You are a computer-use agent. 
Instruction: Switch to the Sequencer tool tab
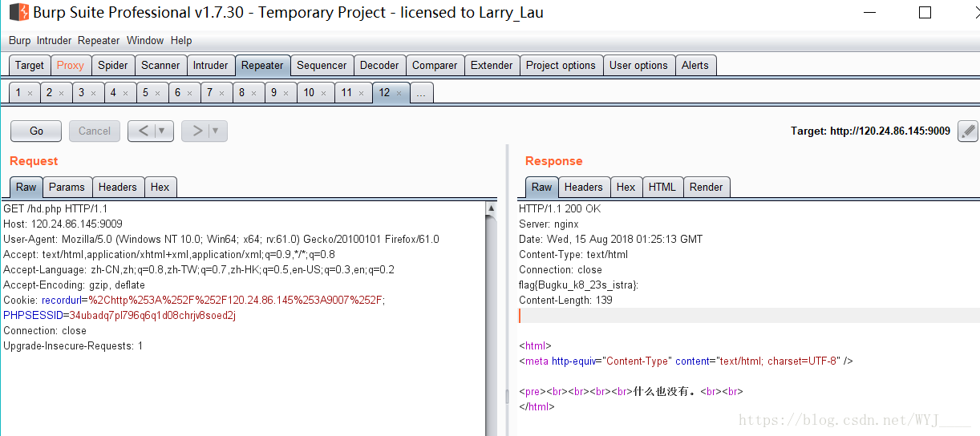tap(322, 65)
